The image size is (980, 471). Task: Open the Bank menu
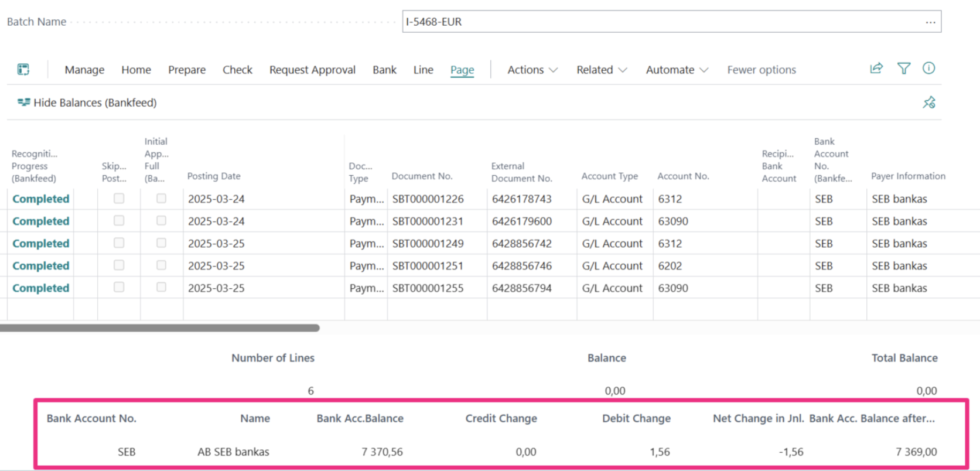pos(384,70)
